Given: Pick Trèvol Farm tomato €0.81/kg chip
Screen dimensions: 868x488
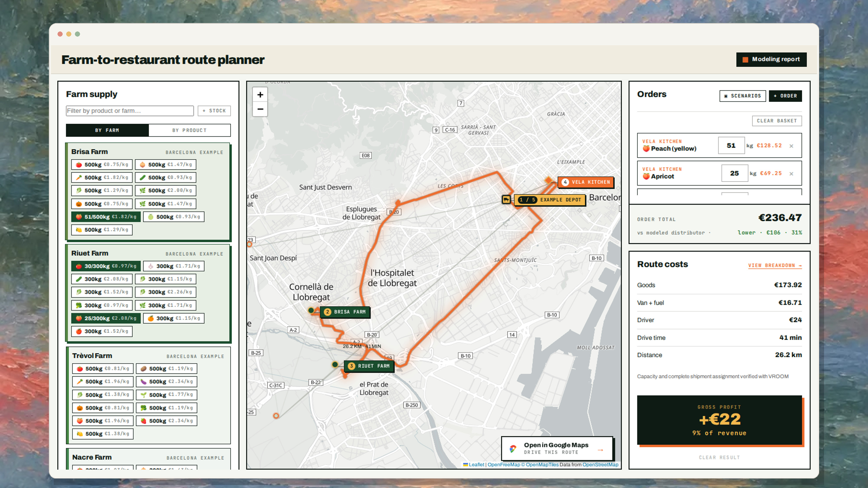Looking at the screenshot, I should click(x=103, y=368).
